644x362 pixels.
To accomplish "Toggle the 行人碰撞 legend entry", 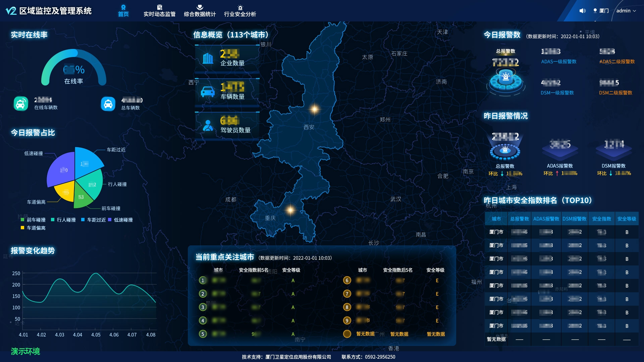I will point(63,220).
